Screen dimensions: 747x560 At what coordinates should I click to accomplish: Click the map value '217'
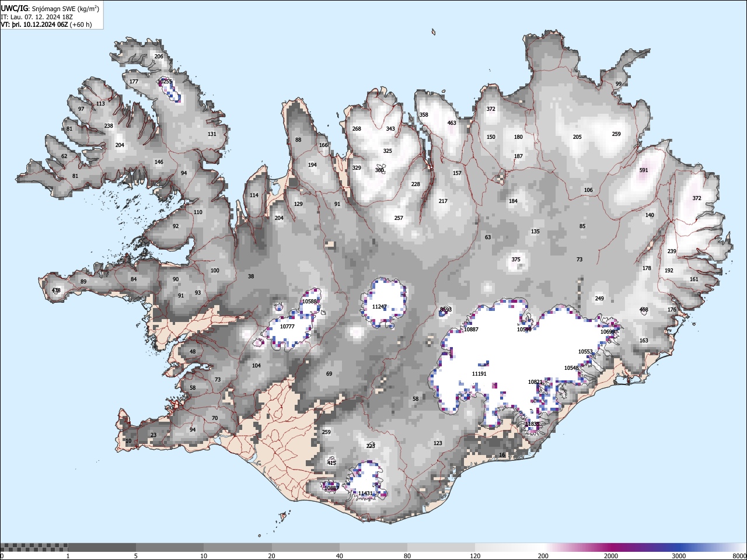(x=443, y=201)
